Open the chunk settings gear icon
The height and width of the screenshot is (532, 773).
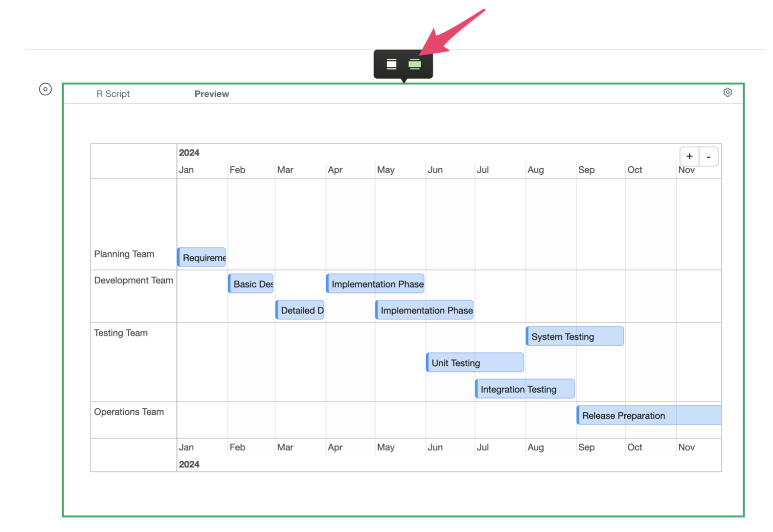click(x=728, y=92)
